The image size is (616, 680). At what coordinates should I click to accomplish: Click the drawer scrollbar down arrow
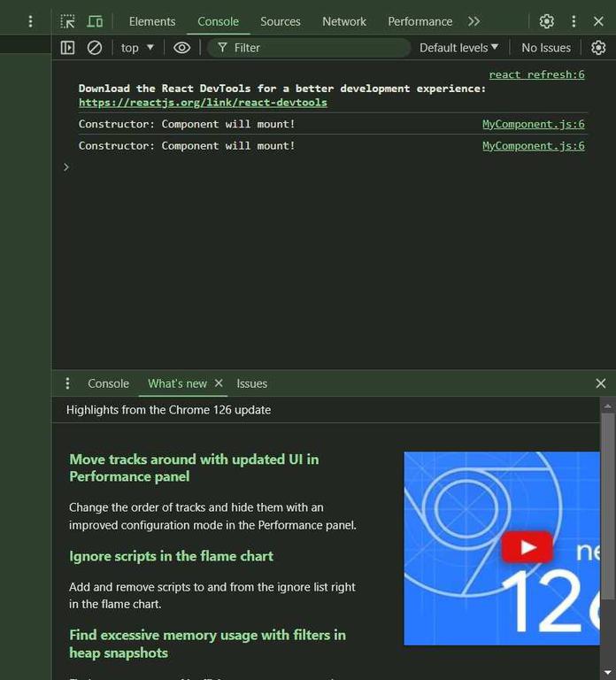pyautogui.click(x=607, y=673)
